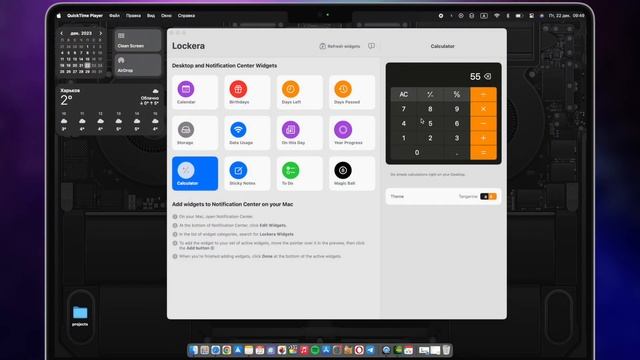Click the Tangerine theme label
Viewport: 640px width, 360px height.
pyautogui.click(x=468, y=196)
